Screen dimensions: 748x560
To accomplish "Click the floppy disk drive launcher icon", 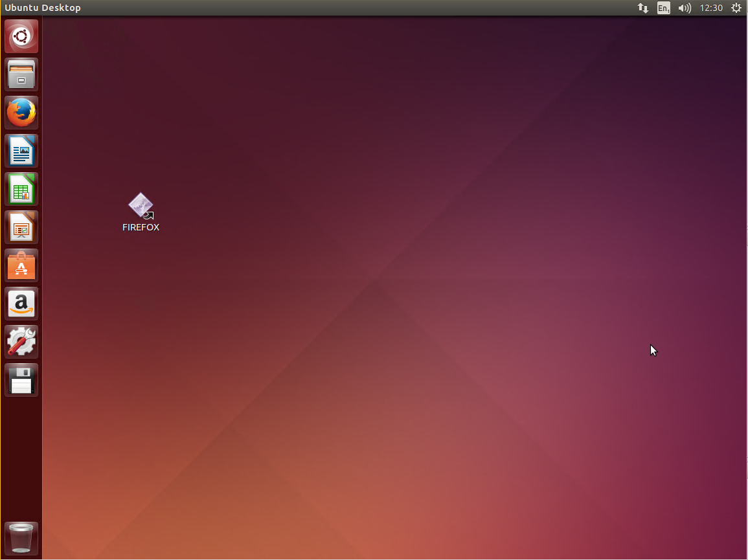I will (21, 379).
